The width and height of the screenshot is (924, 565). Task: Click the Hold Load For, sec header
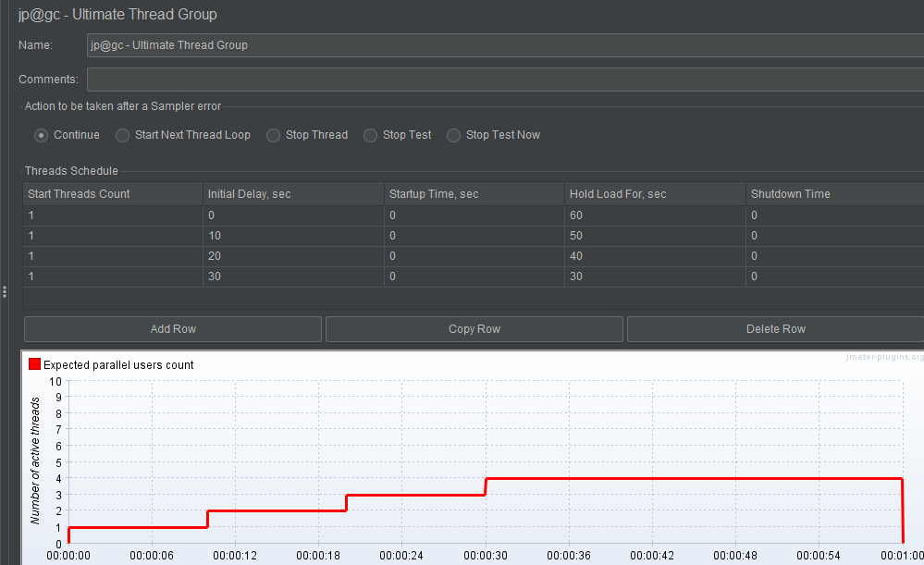pos(655,194)
